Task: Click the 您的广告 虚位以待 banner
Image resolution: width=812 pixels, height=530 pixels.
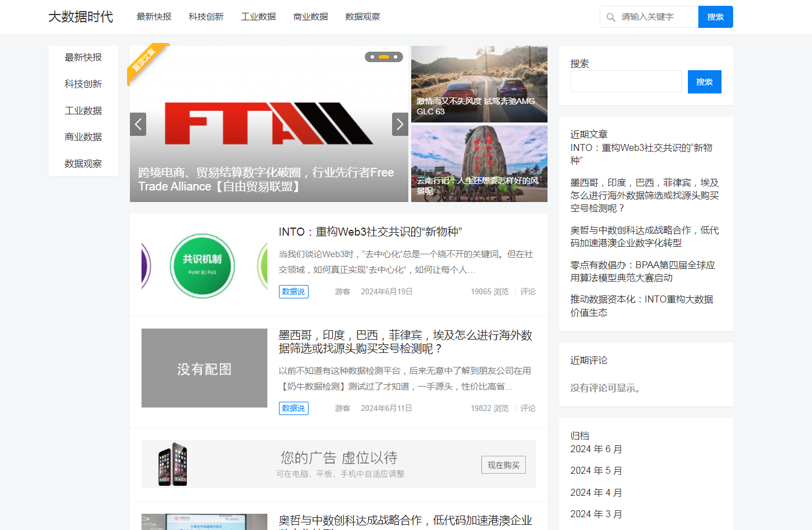Action: click(339, 464)
